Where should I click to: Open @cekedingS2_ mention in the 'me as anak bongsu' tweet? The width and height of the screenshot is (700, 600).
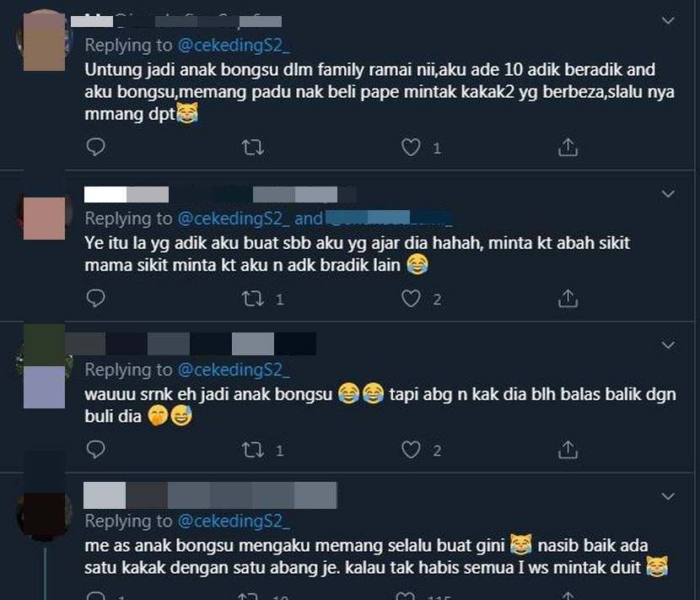pyautogui.click(x=234, y=521)
